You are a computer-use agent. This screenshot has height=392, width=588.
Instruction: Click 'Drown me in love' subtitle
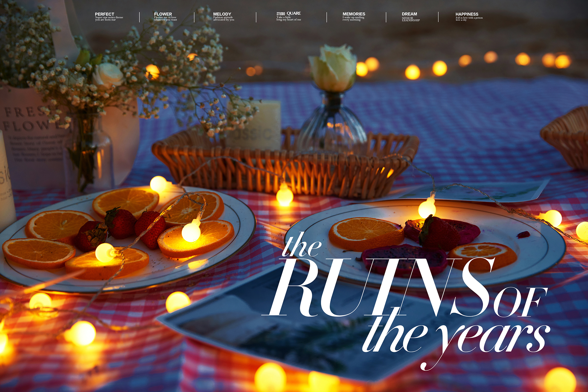point(165,17)
